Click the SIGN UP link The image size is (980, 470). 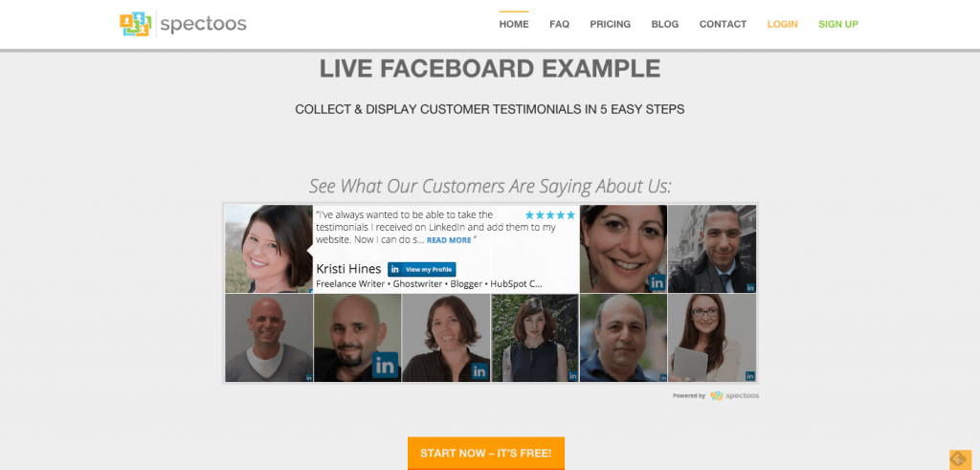tap(838, 24)
